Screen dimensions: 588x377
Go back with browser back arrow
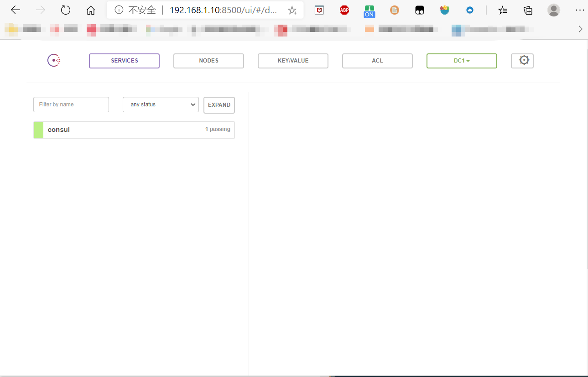click(x=16, y=10)
